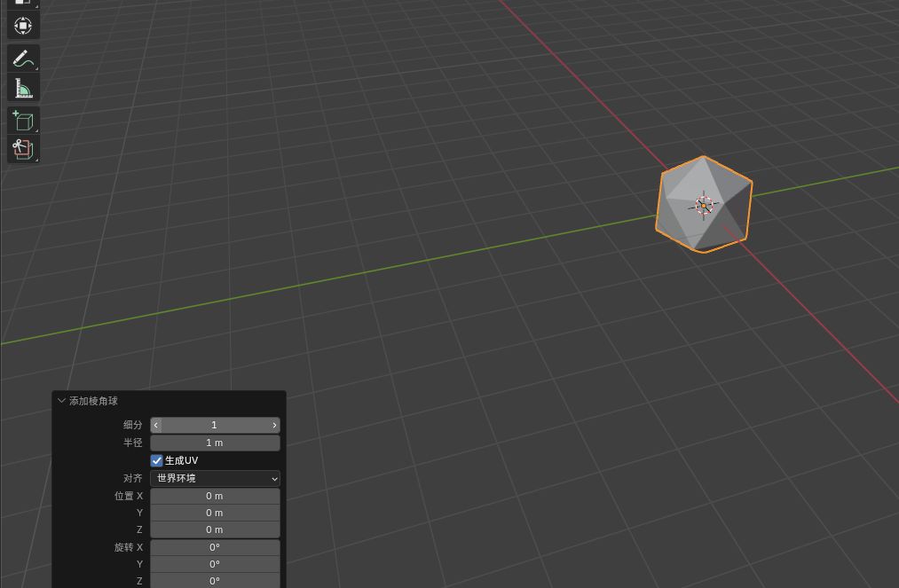The width and height of the screenshot is (899, 588).
Task: Click the 位置 Y field
Action: [x=215, y=513]
